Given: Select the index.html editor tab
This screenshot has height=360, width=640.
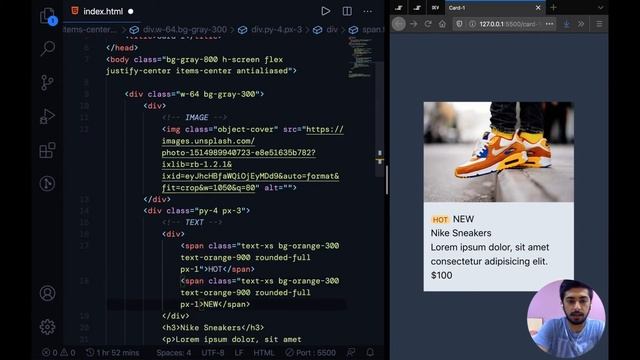Looking at the screenshot, I should pyautogui.click(x=102, y=11).
